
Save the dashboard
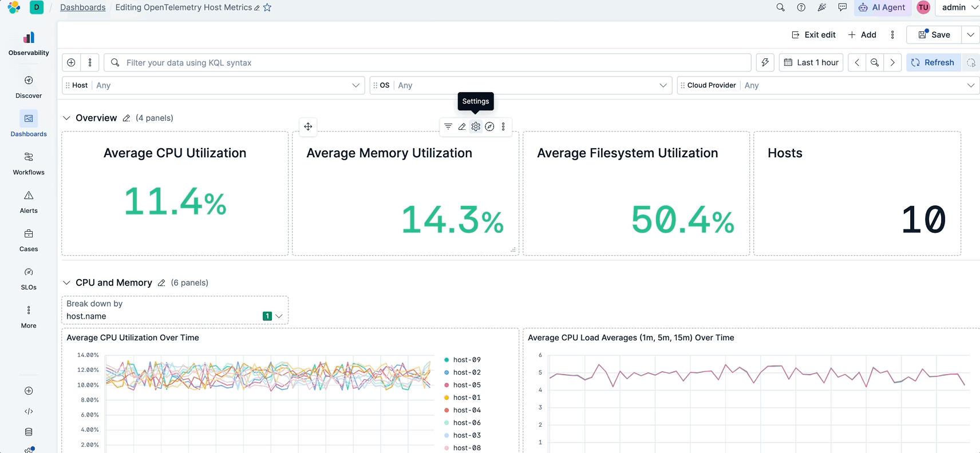point(934,35)
